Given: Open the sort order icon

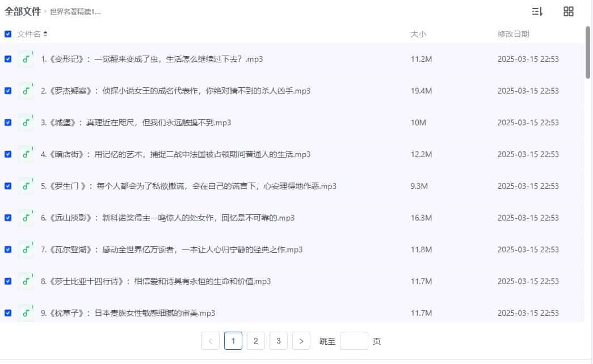Looking at the screenshot, I should pos(537,11).
